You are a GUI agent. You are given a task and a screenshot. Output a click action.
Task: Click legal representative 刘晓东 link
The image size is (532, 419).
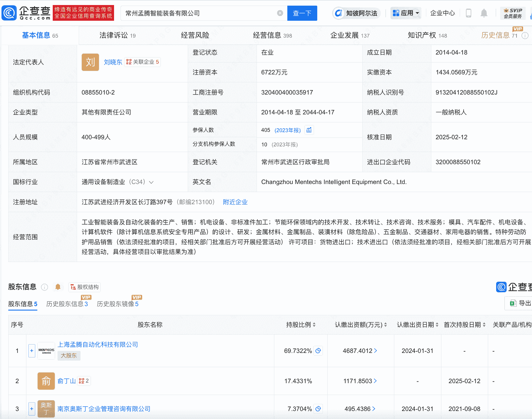point(113,62)
